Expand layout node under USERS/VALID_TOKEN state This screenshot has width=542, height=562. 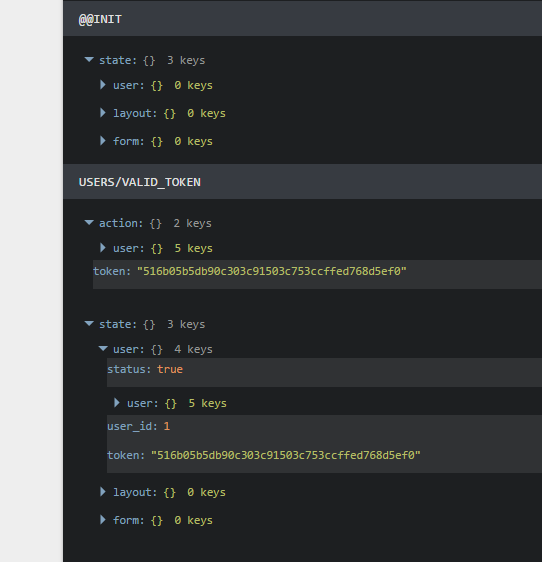(x=103, y=492)
